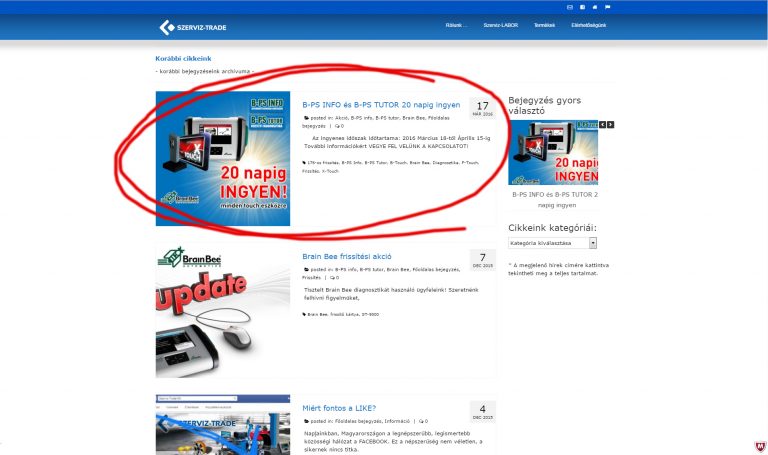Image resolution: width=768 pixels, height=455 pixels.
Task: Open the Elérhetőségünk menu item
Action: pyautogui.click(x=589, y=25)
